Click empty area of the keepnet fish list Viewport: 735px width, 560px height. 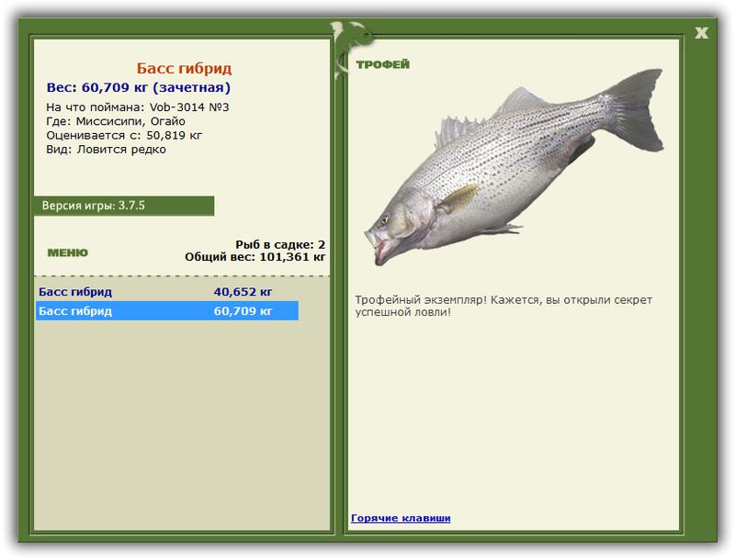click(182, 421)
